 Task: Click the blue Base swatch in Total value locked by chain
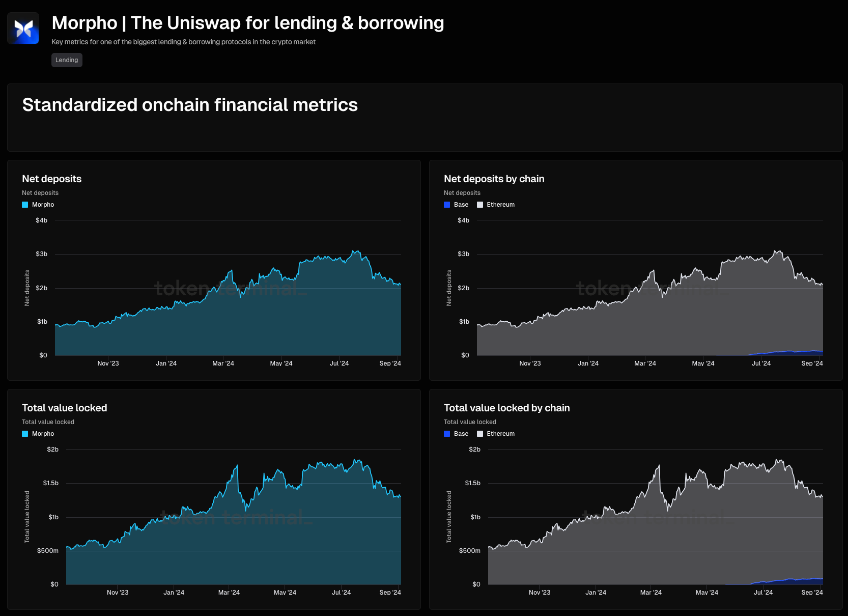click(447, 434)
